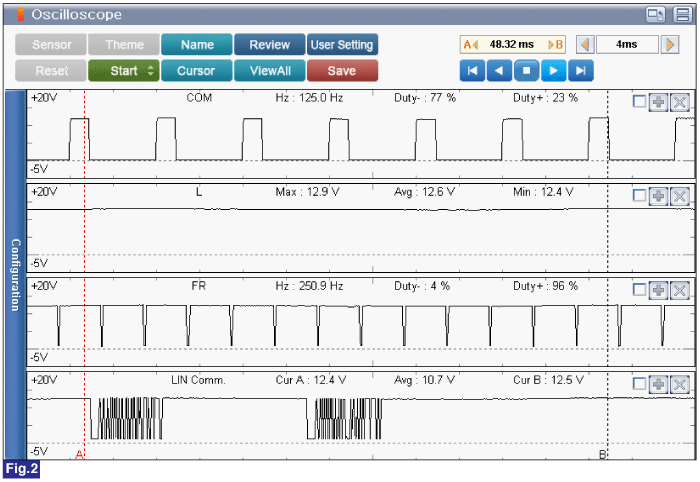Jump to the start of recording

coord(472,71)
